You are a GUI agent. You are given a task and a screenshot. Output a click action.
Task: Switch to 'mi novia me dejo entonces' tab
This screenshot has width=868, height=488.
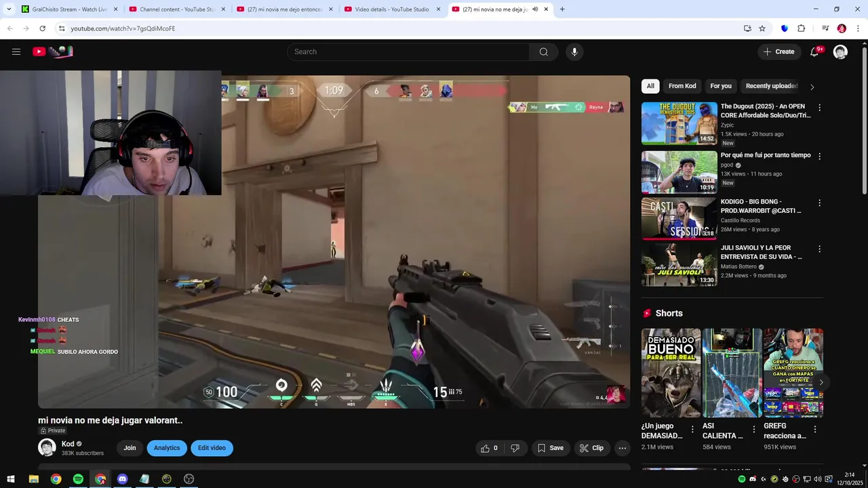284,9
